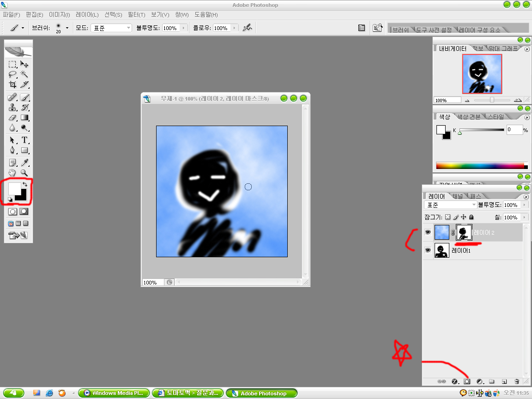Toggle visibility of 레이어1

428,250
